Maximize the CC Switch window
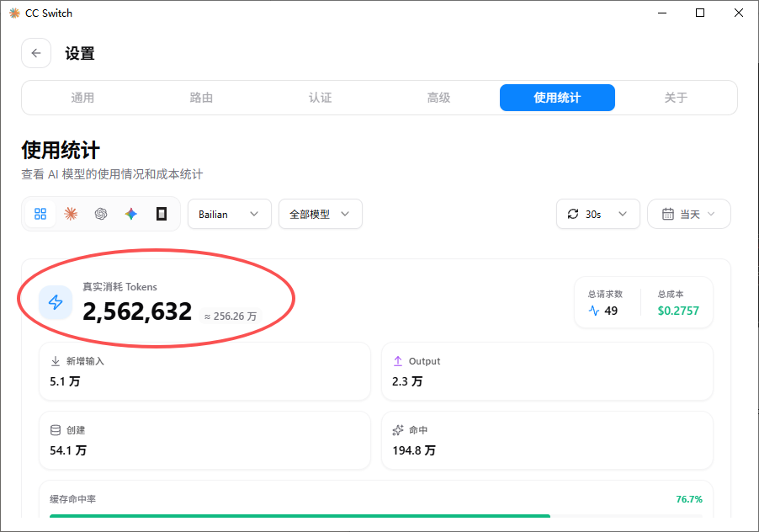Viewport: 759px width, 532px height. click(x=700, y=13)
